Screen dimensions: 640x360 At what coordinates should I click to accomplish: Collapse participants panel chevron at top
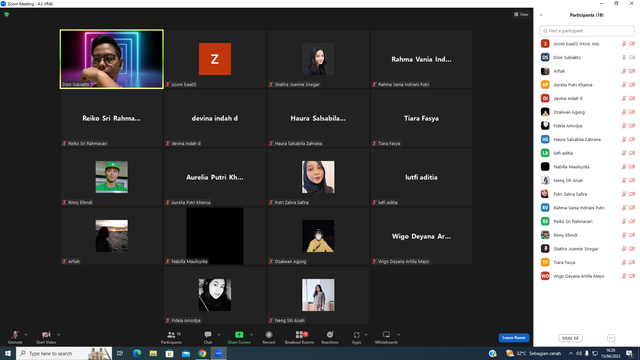click(541, 15)
